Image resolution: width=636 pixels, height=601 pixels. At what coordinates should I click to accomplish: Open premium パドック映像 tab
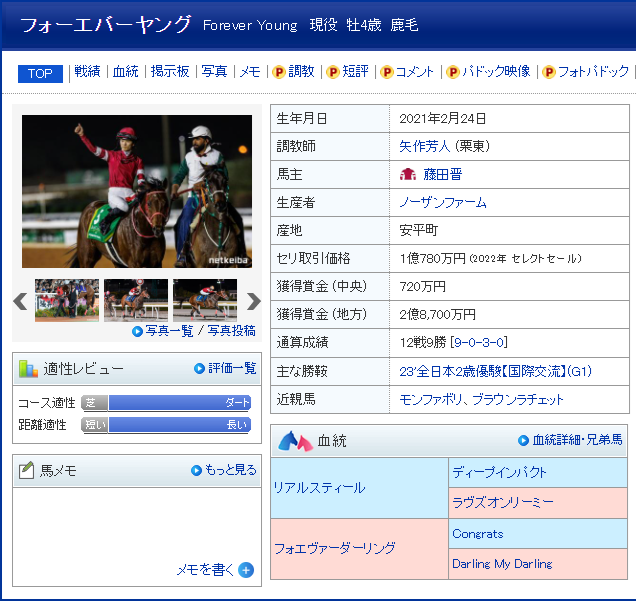496,71
